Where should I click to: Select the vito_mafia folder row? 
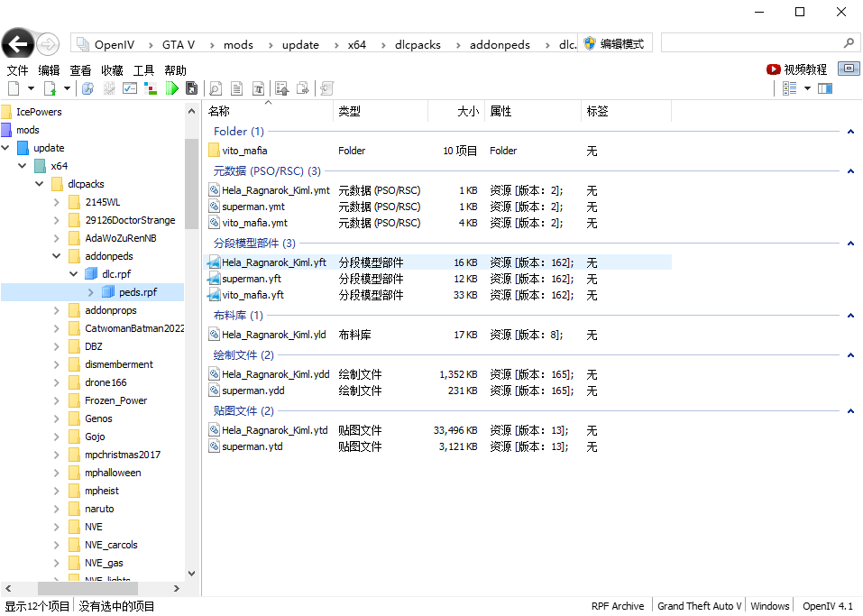437,151
